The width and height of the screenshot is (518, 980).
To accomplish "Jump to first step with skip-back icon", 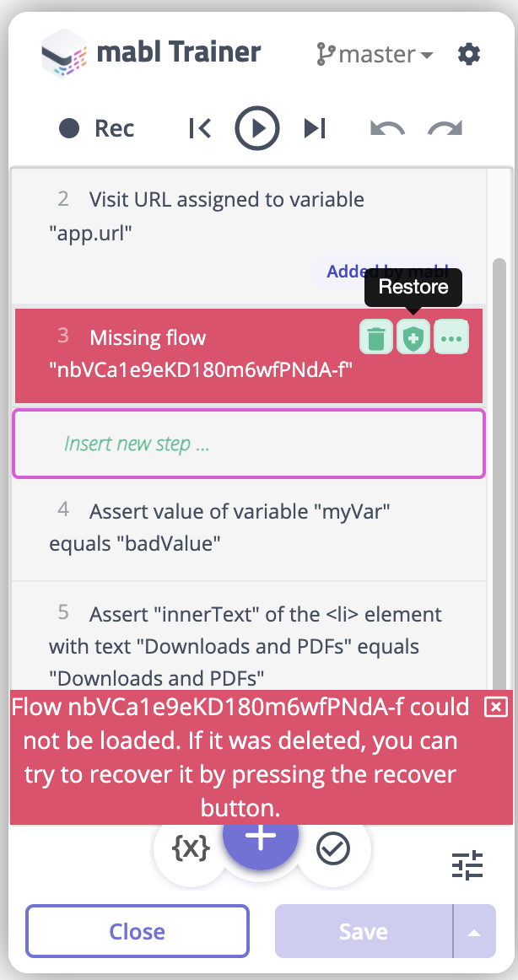I will (x=199, y=128).
